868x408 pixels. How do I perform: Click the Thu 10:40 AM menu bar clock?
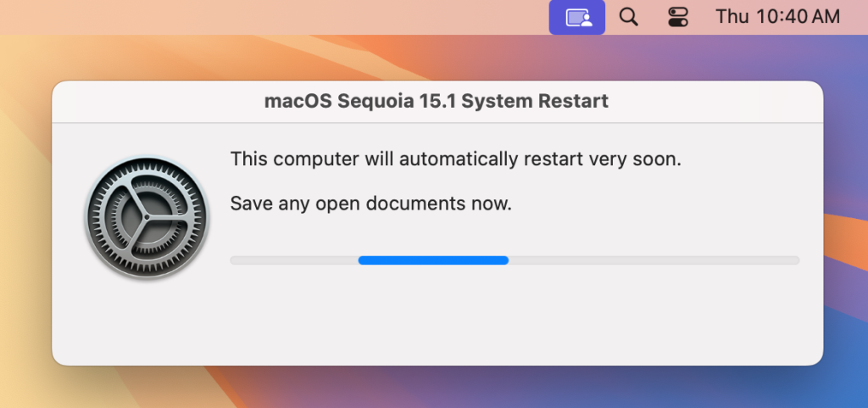pyautogui.click(x=777, y=17)
